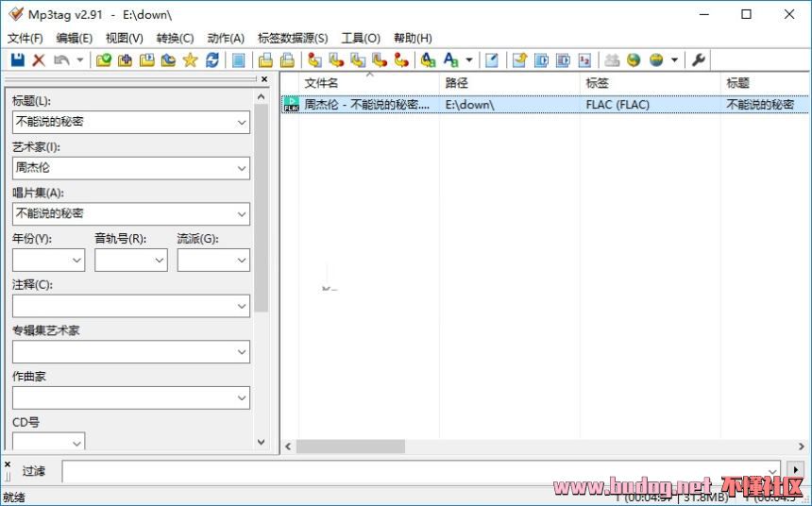812x506 pixels.
Task: Create playlist from all files icon
Action: tap(541, 60)
